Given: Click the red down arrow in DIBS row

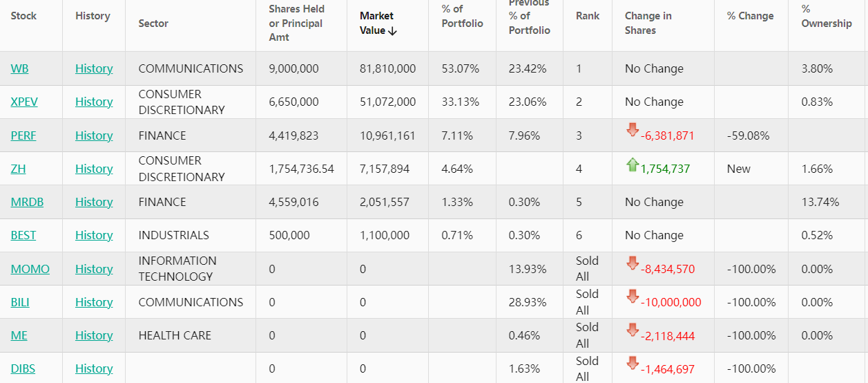Looking at the screenshot, I should click(633, 363).
